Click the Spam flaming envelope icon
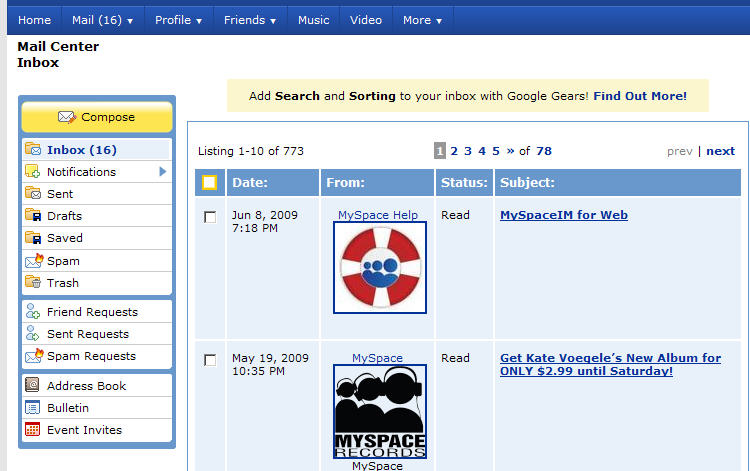This screenshot has width=750, height=471. (34, 261)
